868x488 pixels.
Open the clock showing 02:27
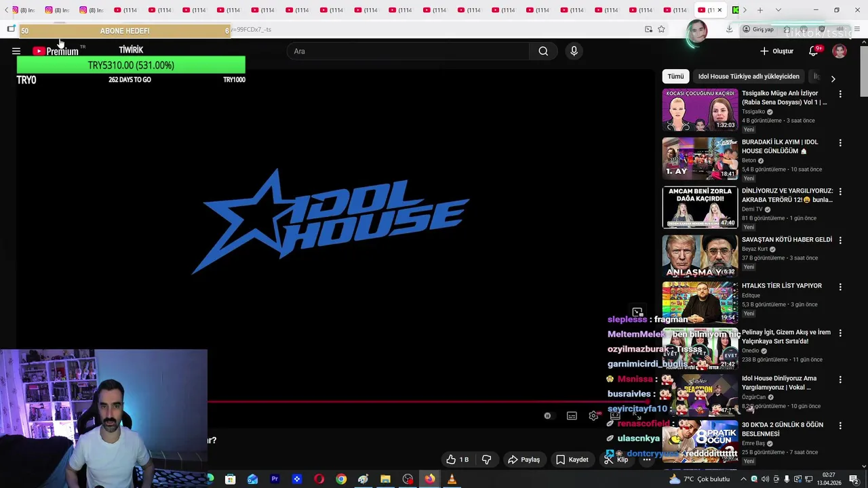829,479
